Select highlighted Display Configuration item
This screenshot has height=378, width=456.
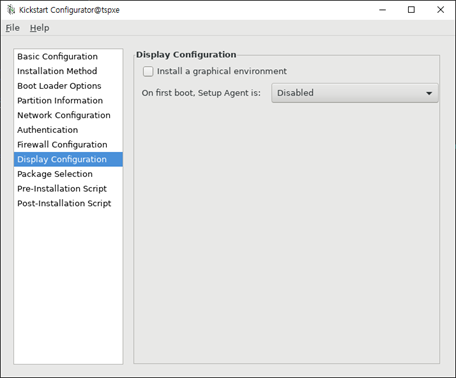click(68, 159)
